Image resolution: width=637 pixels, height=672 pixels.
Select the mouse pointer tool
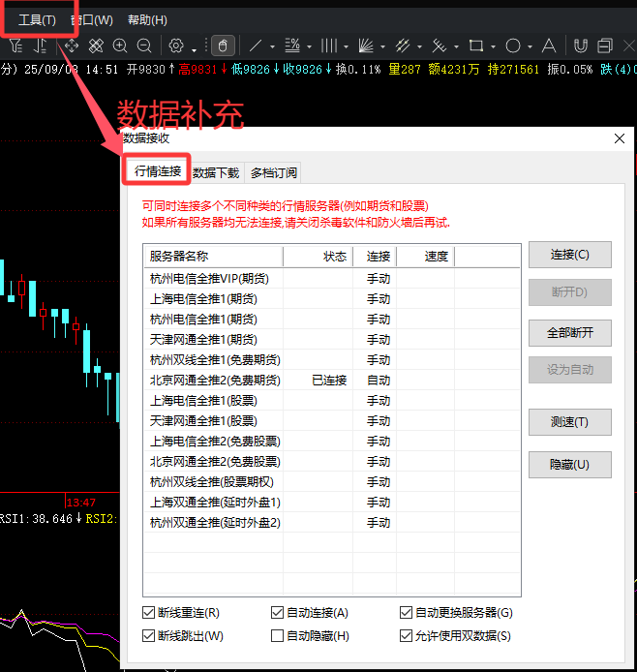[222, 46]
